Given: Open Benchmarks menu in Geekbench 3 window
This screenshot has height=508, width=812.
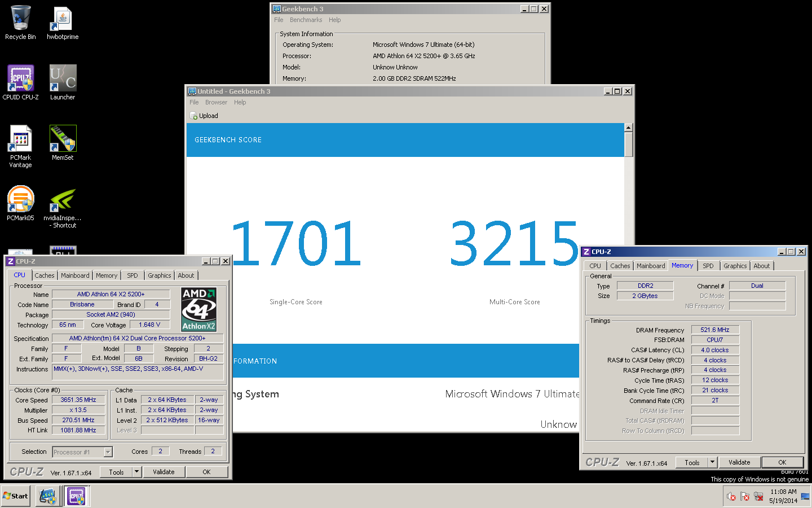Looking at the screenshot, I should [306, 20].
